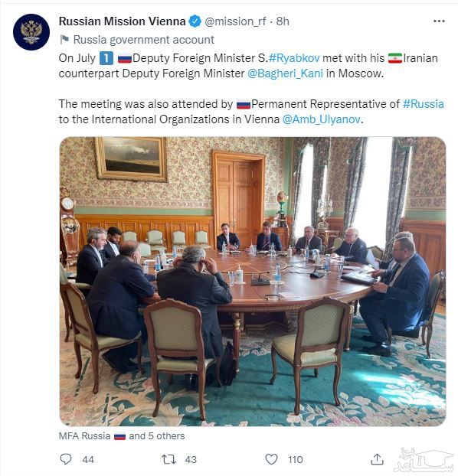
Task: Click the government account flag icon
Action: click(x=64, y=40)
